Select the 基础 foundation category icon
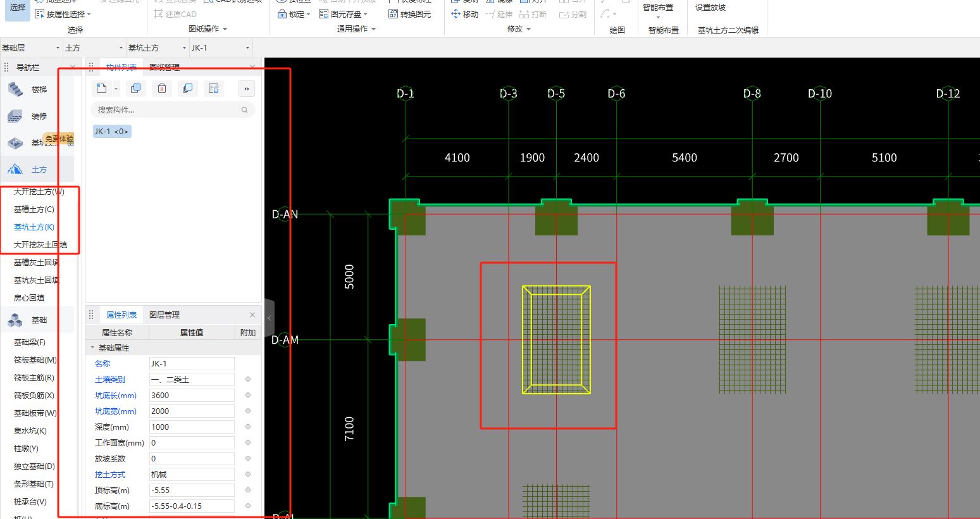 coord(15,320)
